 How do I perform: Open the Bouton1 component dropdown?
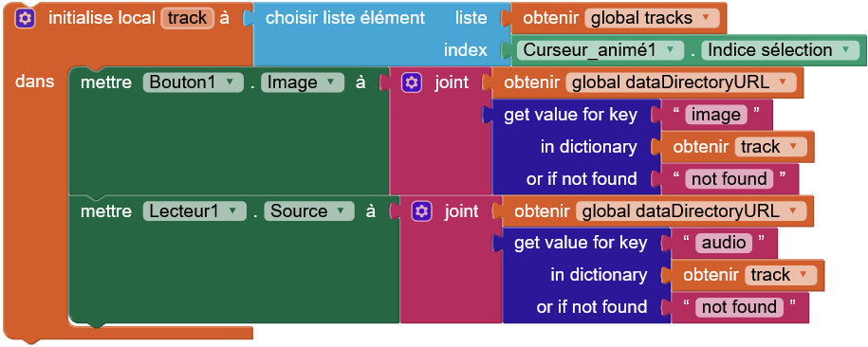(194, 82)
